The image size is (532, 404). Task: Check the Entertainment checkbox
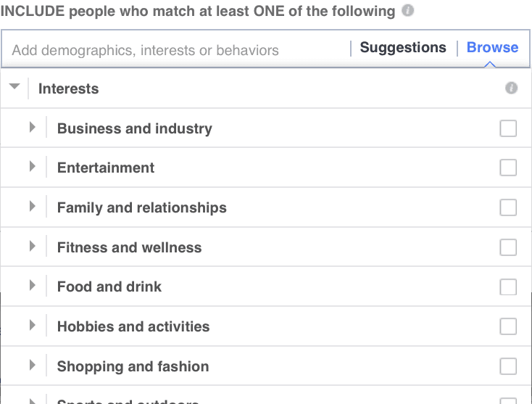click(508, 168)
